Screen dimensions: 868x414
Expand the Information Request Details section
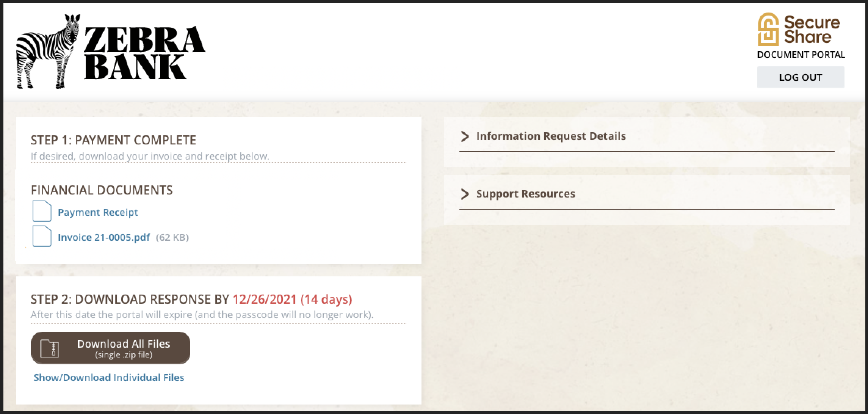point(551,136)
